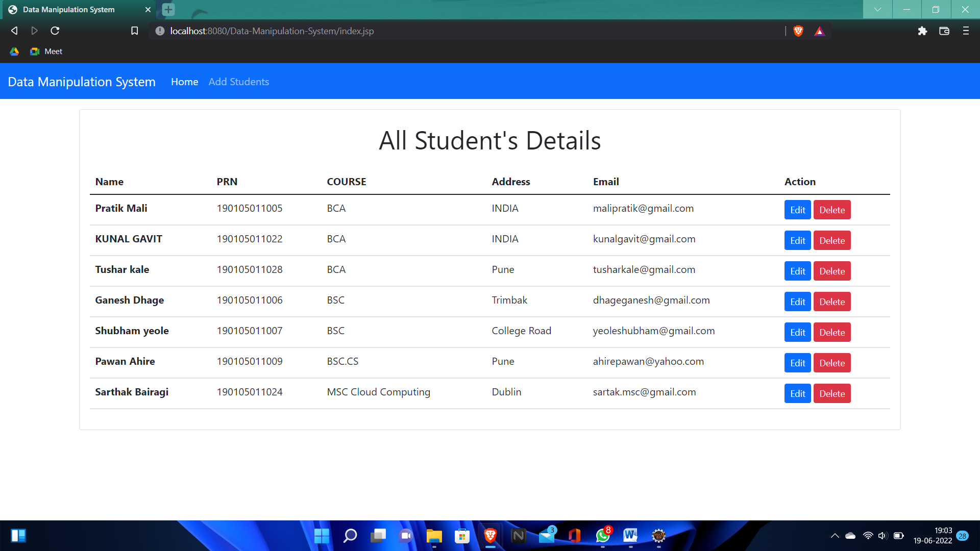The height and width of the screenshot is (551, 980).
Task: Edit the Pratik Mali record
Action: (797, 210)
